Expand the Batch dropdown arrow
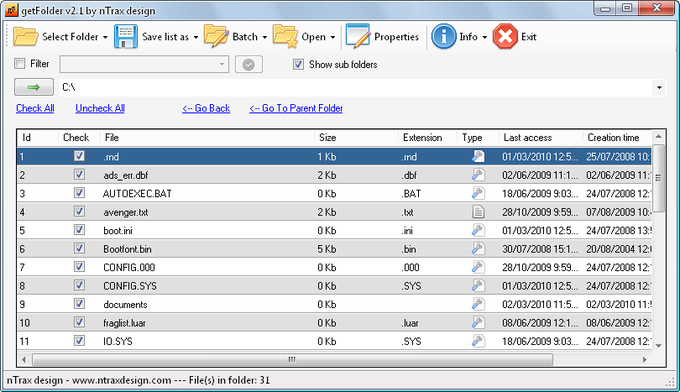 (x=265, y=37)
